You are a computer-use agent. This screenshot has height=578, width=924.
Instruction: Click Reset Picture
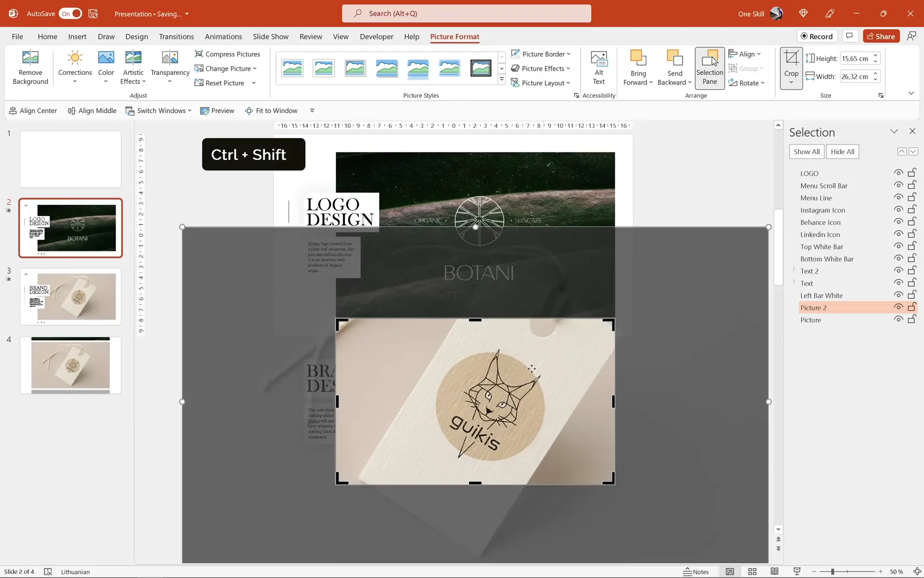(220, 83)
